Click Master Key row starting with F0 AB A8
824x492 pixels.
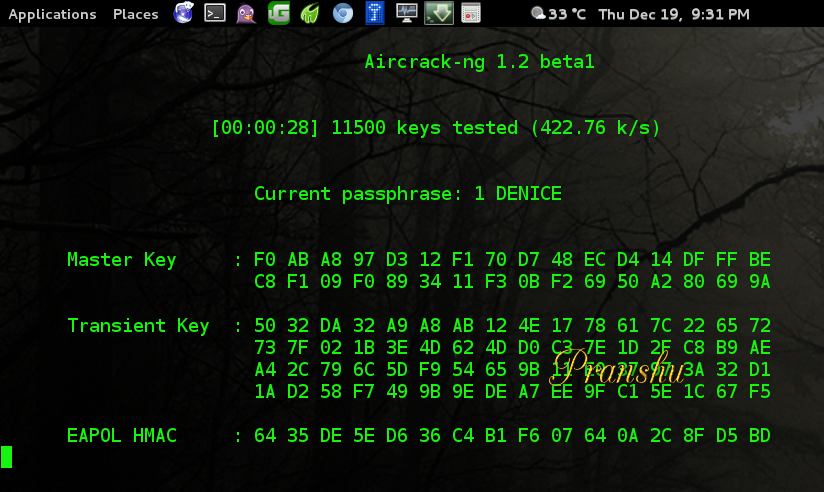[512, 260]
